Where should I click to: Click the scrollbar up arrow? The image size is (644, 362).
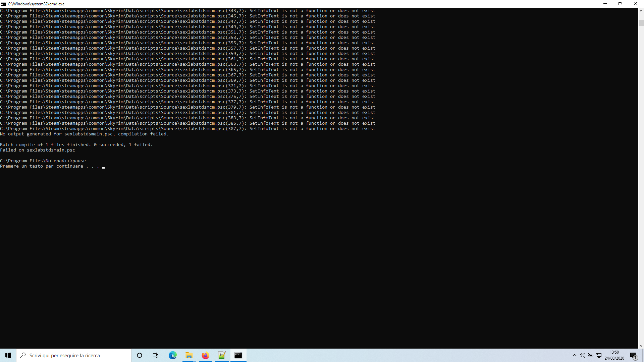click(x=641, y=11)
